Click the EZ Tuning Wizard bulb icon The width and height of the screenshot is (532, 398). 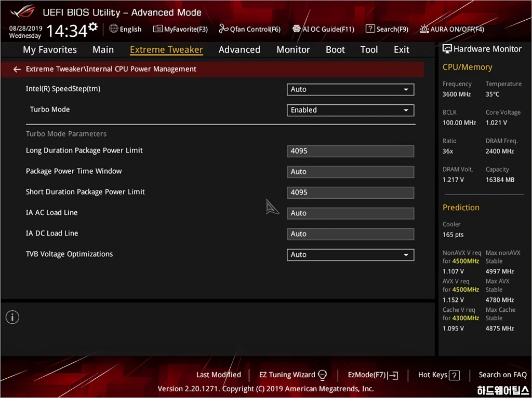(322, 375)
